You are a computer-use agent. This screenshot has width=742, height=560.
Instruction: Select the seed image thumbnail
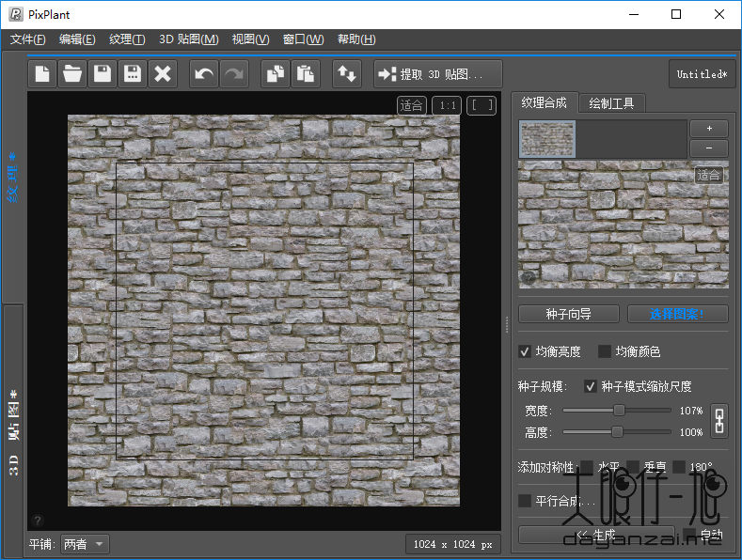tap(547, 138)
